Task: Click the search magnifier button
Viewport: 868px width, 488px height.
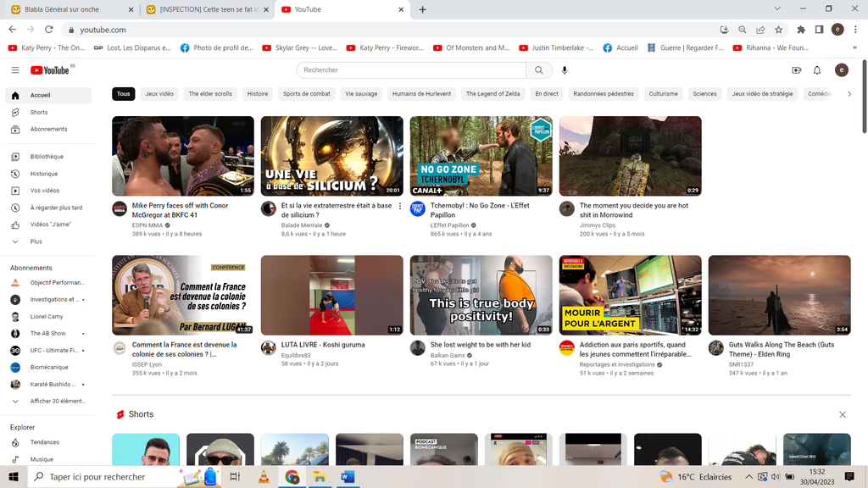Action: pos(538,70)
